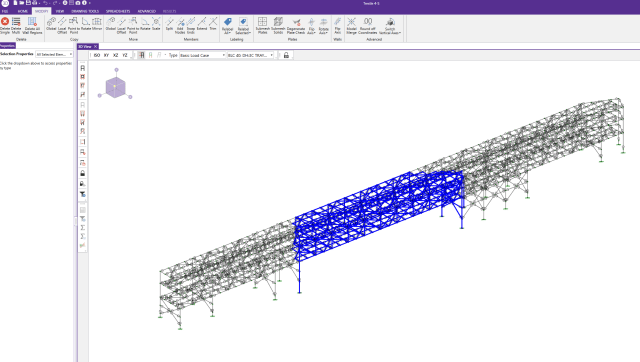This screenshot has height=362, width=640.
Task: Switch to the DRAWING TOOLS tab
Action: pos(85,11)
